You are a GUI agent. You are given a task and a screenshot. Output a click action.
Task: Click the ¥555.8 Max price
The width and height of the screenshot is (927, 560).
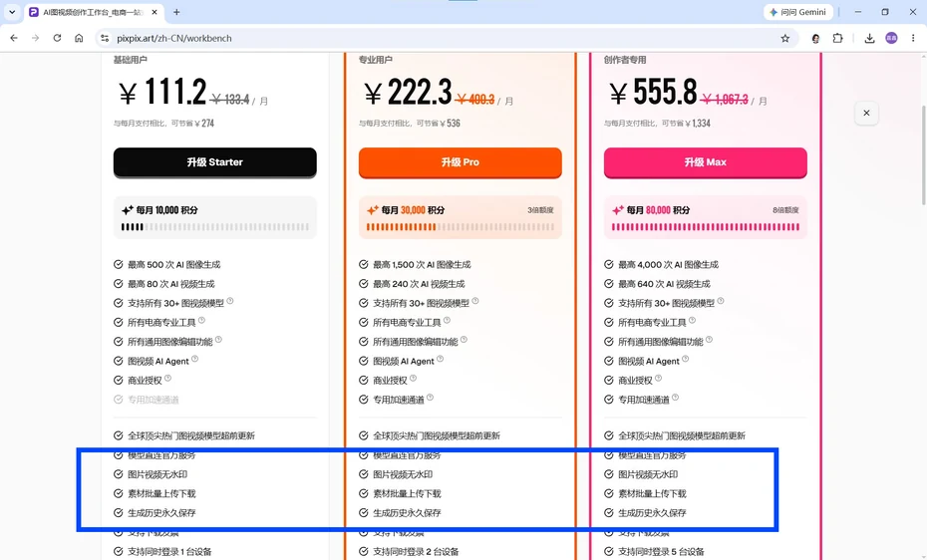653,93
